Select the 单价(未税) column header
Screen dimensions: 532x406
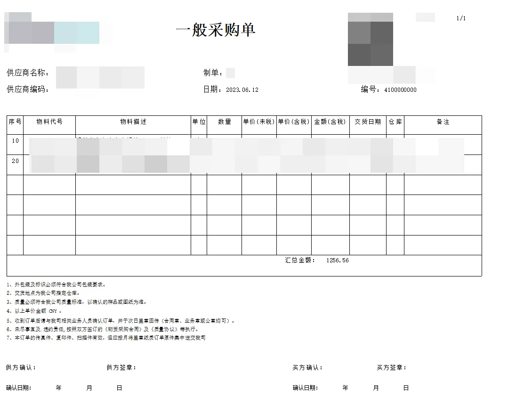(x=259, y=122)
